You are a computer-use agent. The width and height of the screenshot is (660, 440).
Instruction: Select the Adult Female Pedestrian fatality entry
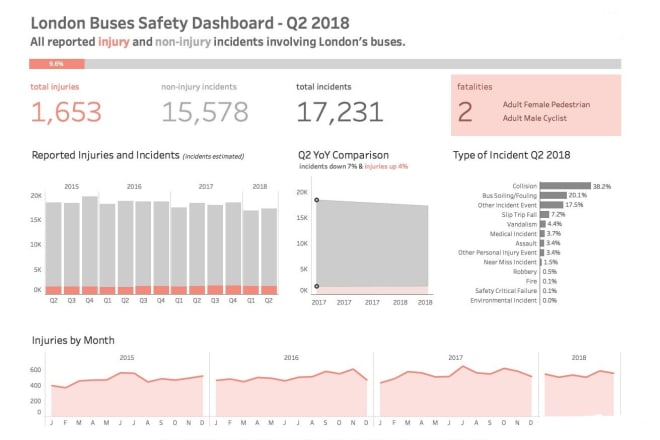tap(546, 104)
